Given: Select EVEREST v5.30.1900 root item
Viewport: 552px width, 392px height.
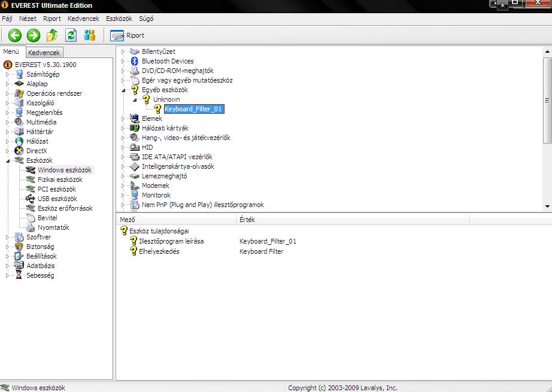Looking at the screenshot, I should point(46,65).
